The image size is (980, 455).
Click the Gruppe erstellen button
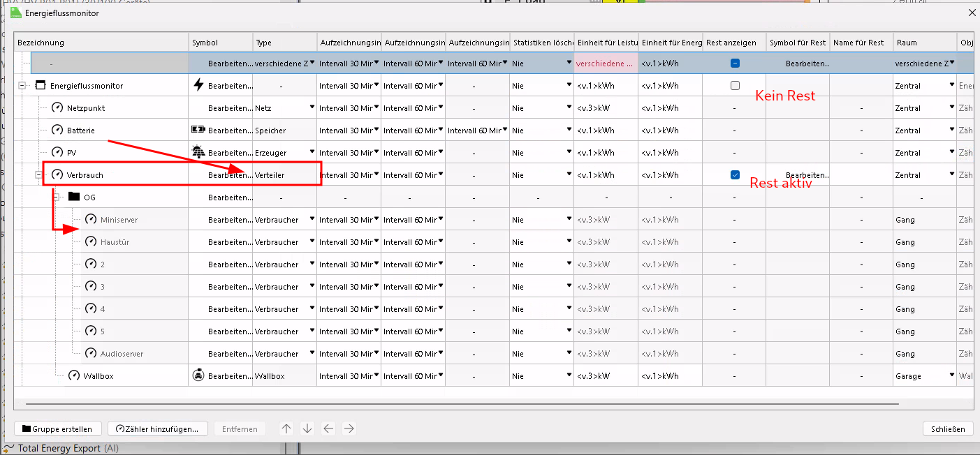click(x=58, y=428)
